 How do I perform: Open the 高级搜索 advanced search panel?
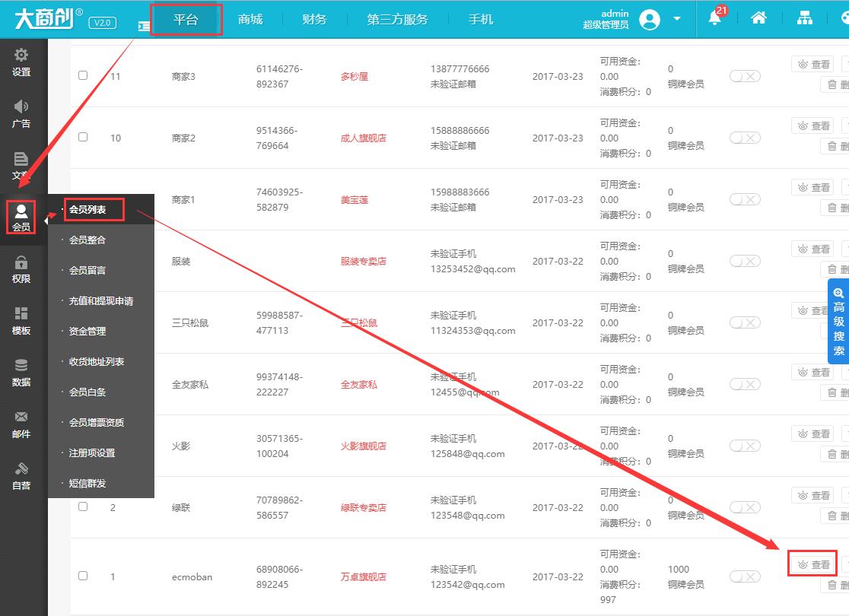click(x=838, y=321)
